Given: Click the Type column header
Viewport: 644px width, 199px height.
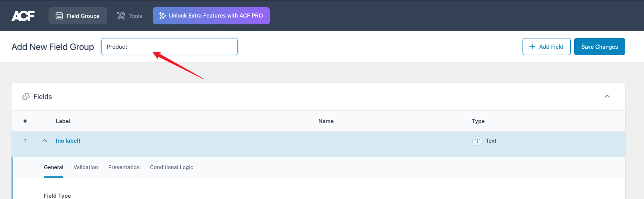Looking at the screenshot, I should [x=478, y=121].
